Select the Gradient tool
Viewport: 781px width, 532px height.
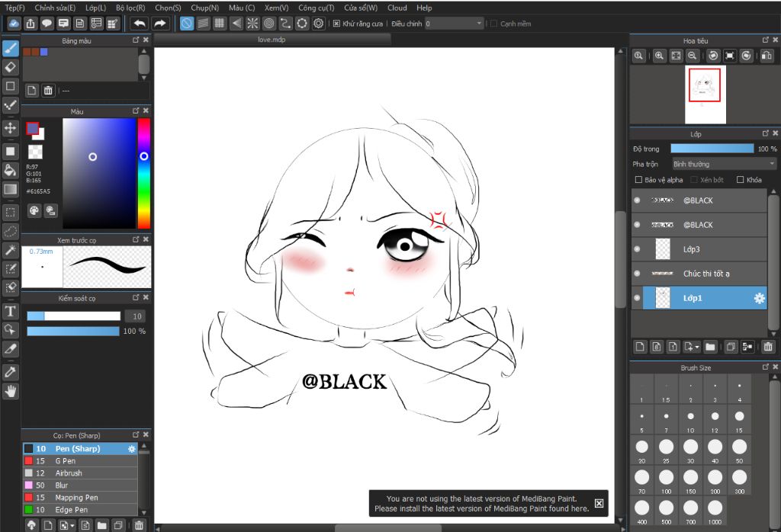tap(11, 189)
